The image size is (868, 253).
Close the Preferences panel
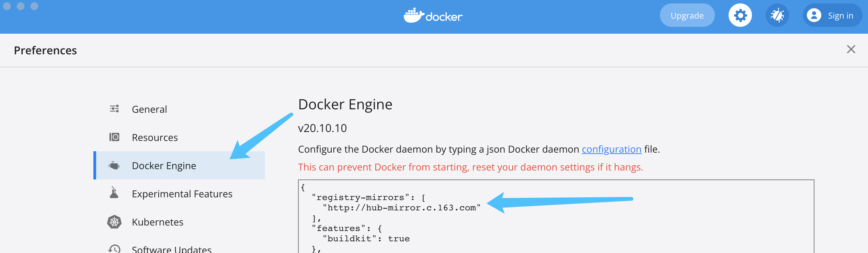click(851, 49)
